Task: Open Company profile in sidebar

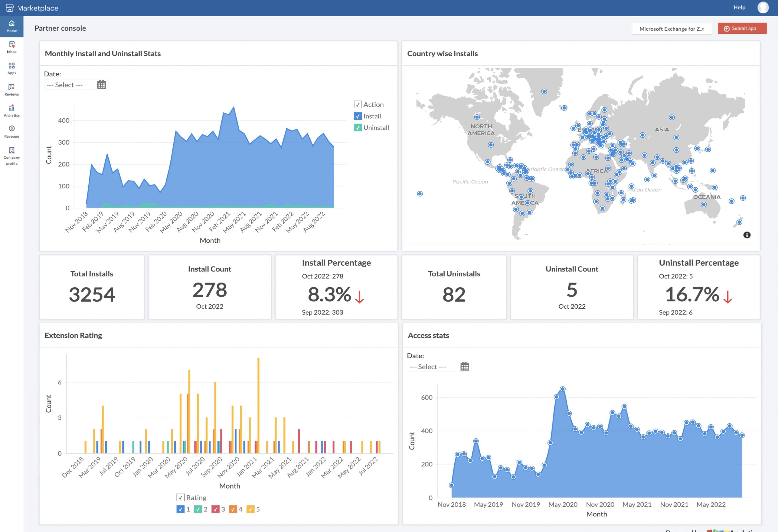Action: click(x=11, y=156)
